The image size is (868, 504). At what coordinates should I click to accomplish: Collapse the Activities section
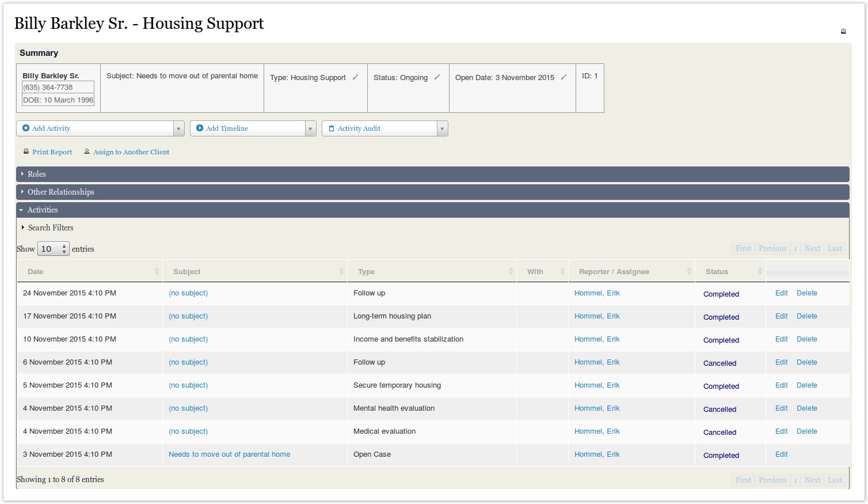pyautogui.click(x=43, y=210)
